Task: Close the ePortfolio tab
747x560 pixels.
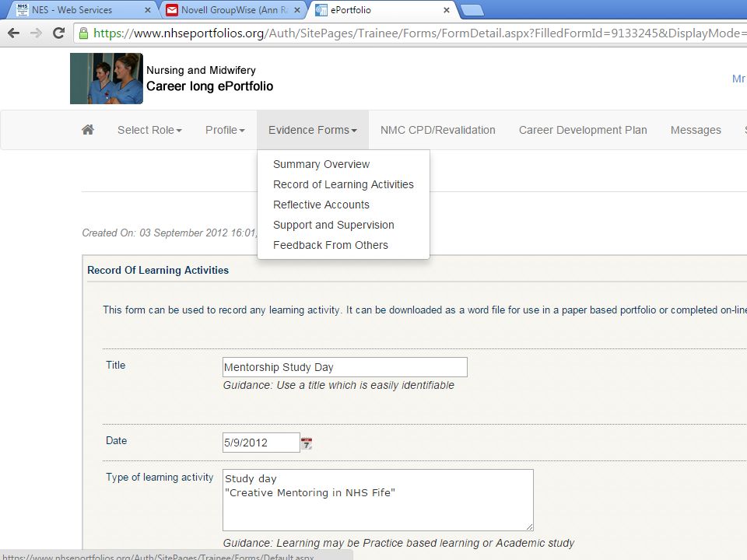Action: [x=447, y=9]
